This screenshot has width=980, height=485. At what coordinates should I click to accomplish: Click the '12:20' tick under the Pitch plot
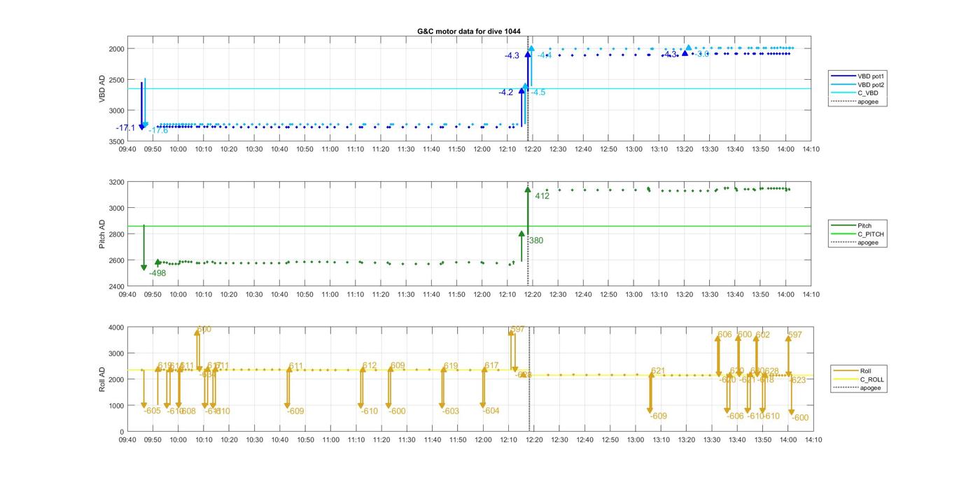coord(533,295)
